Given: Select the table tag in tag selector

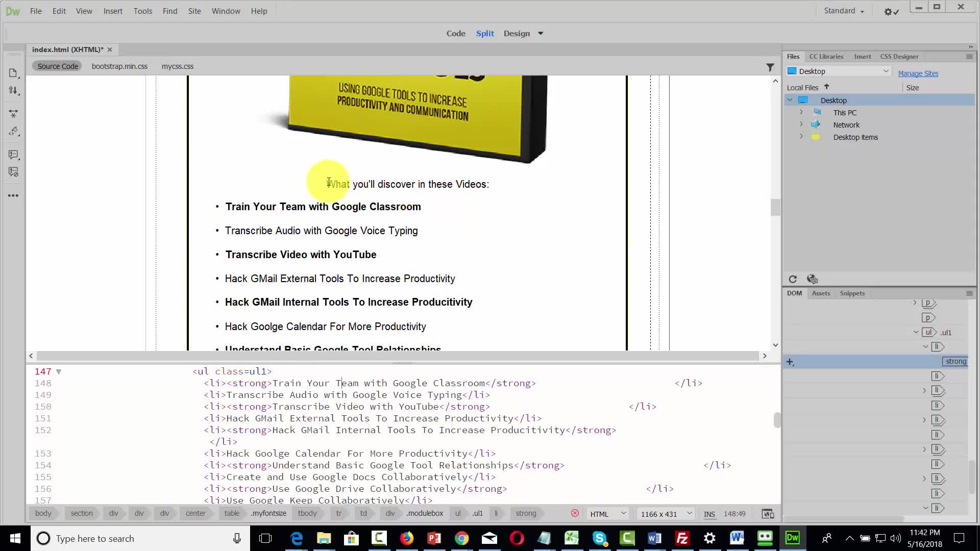Looking at the screenshot, I should (x=232, y=513).
